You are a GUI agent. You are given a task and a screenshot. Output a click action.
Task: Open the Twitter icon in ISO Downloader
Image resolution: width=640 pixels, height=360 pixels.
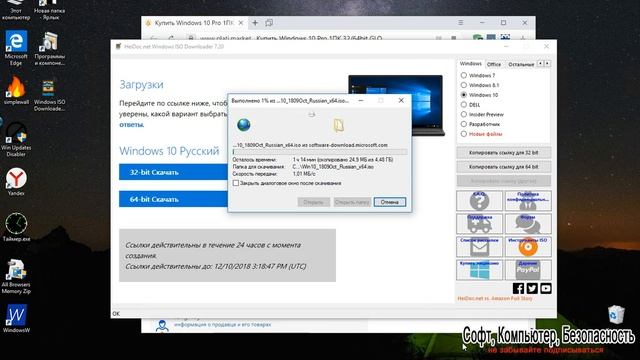click(x=532, y=289)
